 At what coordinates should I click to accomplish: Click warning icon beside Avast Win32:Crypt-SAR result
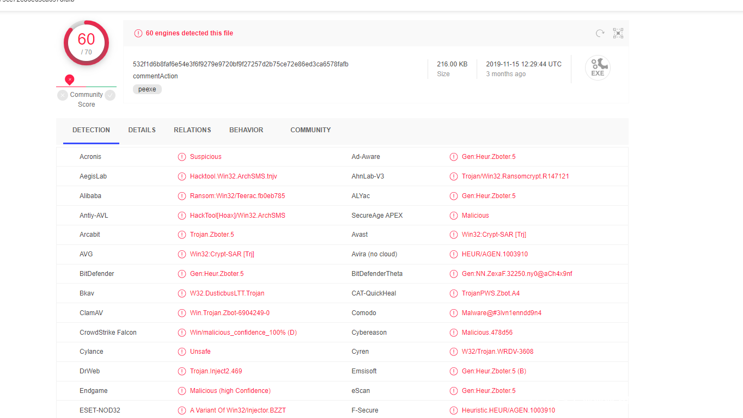pyautogui.click(x=453, y=235)
